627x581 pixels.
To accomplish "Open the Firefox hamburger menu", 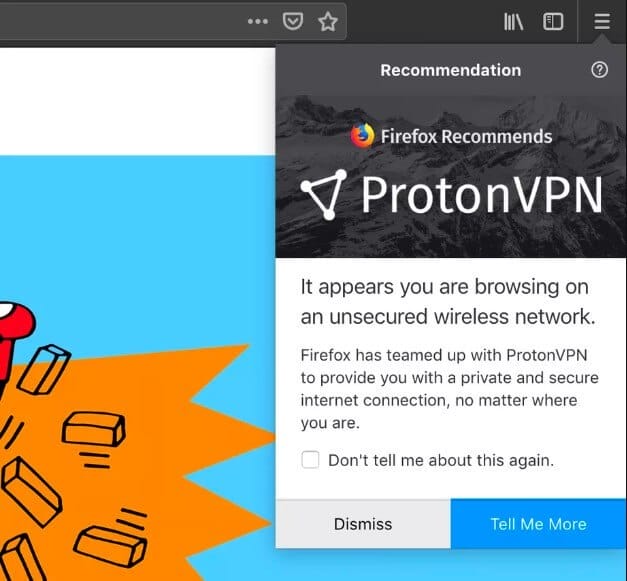I will (x=602, y=22).
